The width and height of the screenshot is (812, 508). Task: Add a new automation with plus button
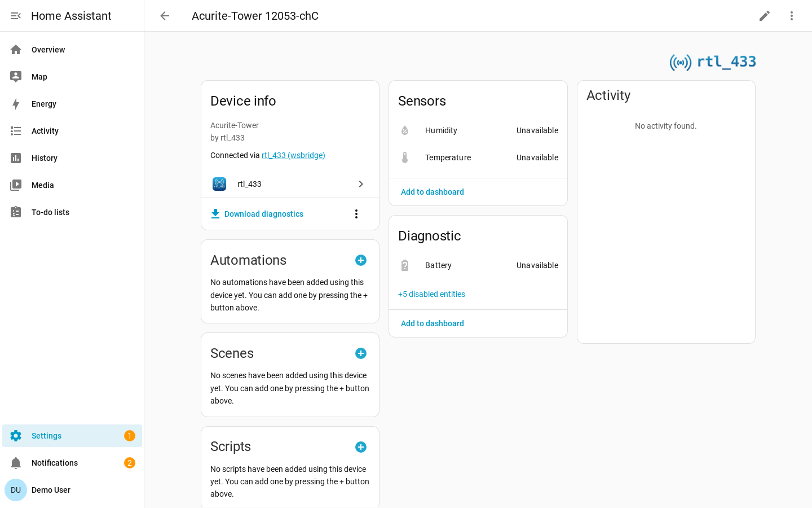361,260
